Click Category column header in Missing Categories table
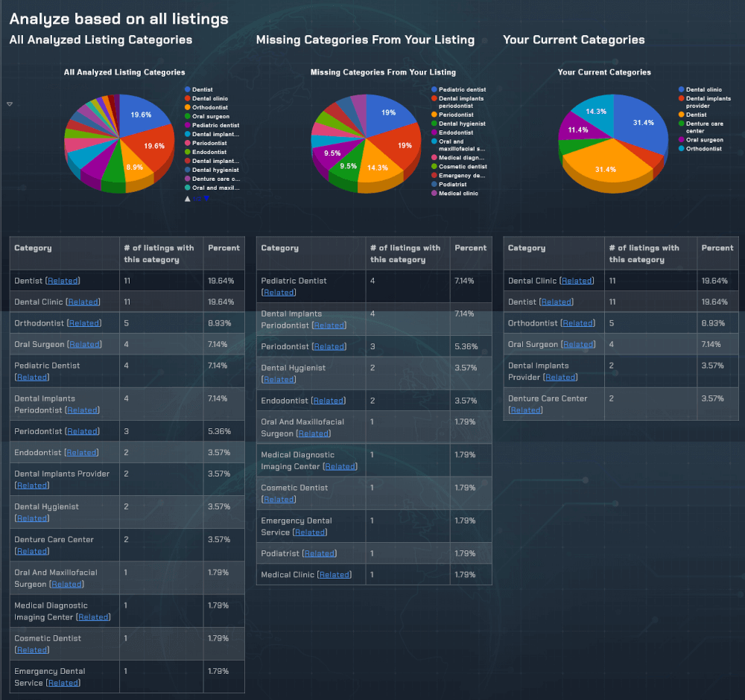The width and height of the screenshot is (745, 700). (x=279, y=248)
